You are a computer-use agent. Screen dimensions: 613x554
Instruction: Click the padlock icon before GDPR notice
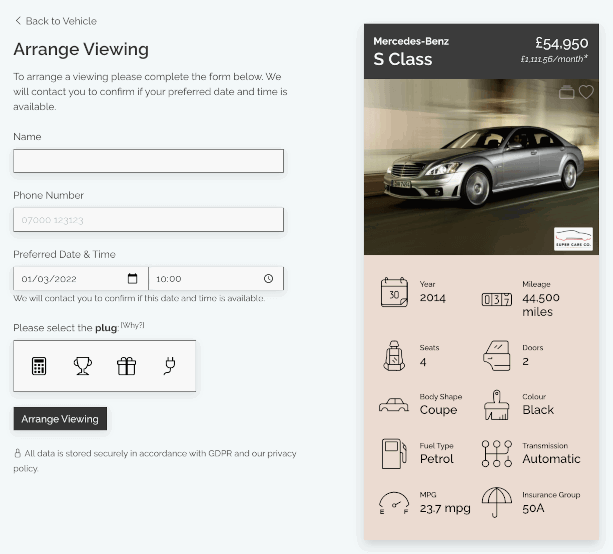click(x=18, y=454)
